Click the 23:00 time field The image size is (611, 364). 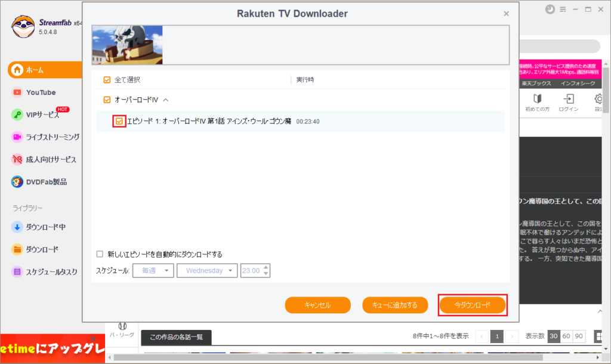(x=251, y=270)
